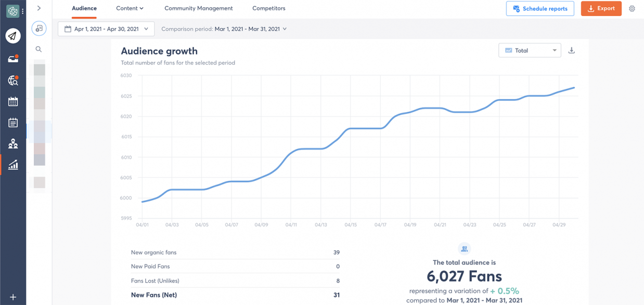Open the Calendar icon in the sidebar
Viewport: 644px width, 305px height.
click(x=13, y=101)
